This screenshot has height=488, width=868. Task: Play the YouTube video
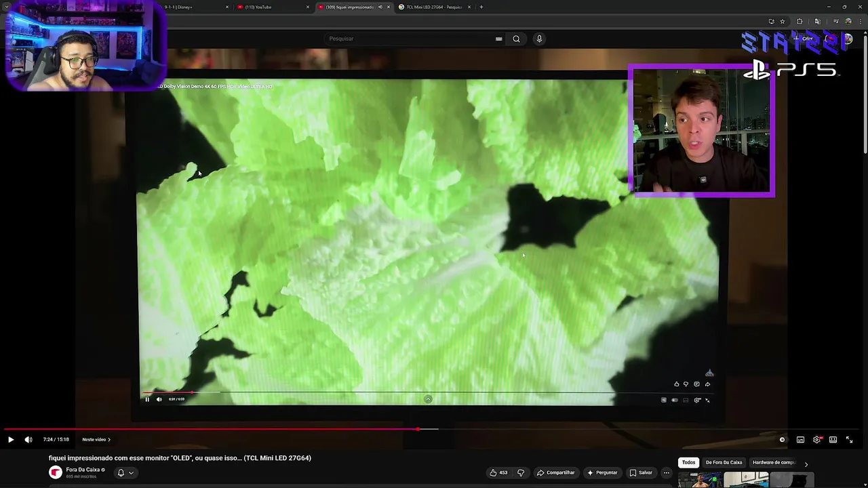tap(11, 439)
